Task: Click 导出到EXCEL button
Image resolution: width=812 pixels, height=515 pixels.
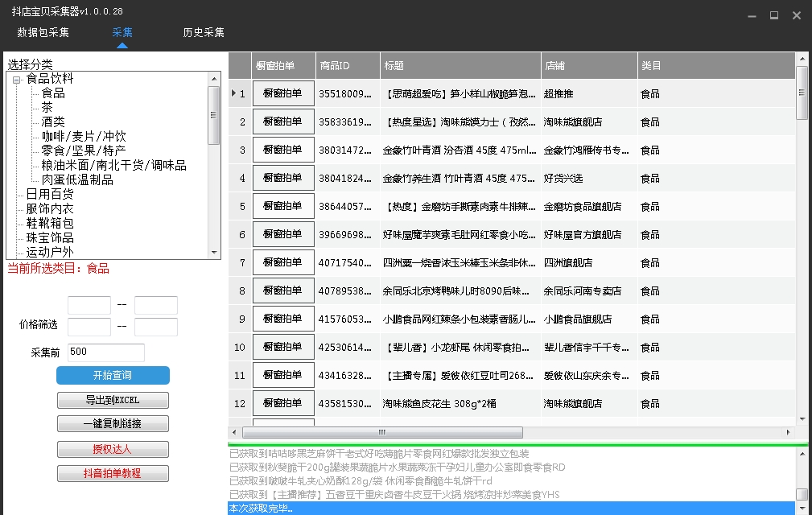Action: [113, 400]
